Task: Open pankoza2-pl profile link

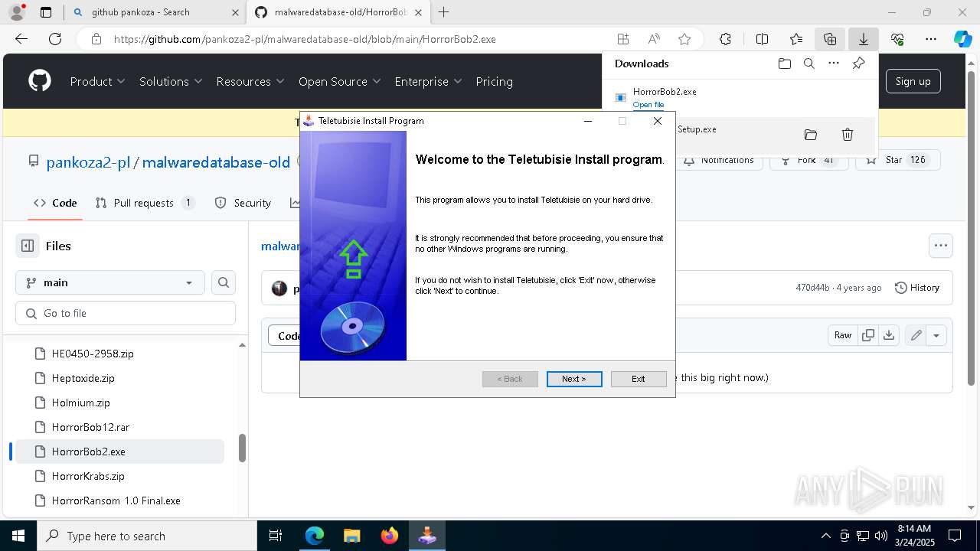Action: tap(88, 162)
